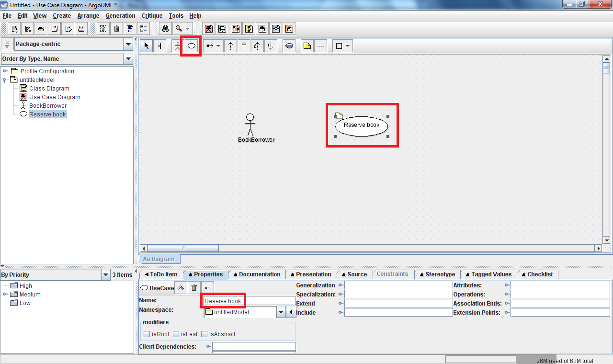Open the Critique menu
The height and width of the screenshot is (364, 613).
click(x=152, y=16)
